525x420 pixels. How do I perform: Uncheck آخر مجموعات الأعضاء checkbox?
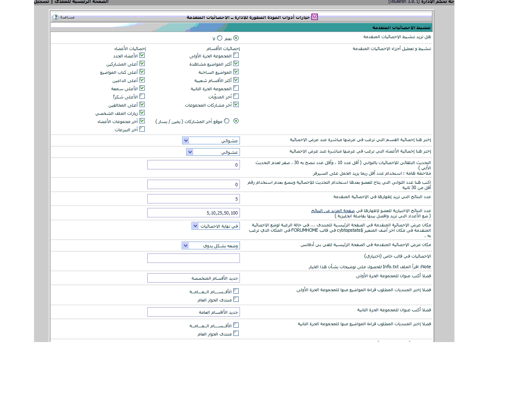[142, 121]
